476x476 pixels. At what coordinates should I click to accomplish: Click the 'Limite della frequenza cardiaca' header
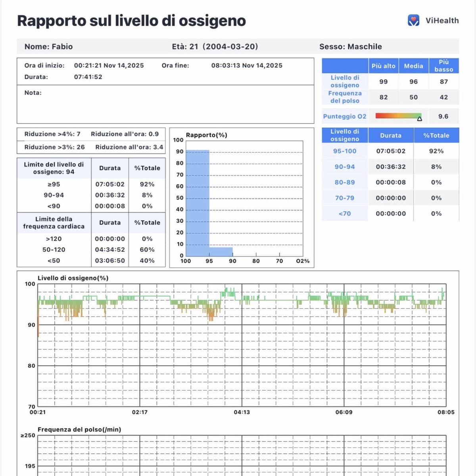[54, 223]
